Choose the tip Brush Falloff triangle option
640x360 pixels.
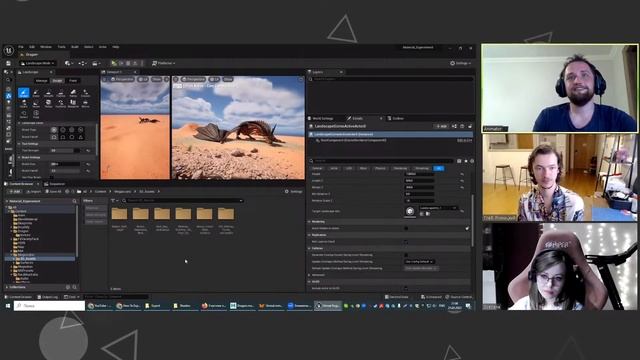[81, 137]
